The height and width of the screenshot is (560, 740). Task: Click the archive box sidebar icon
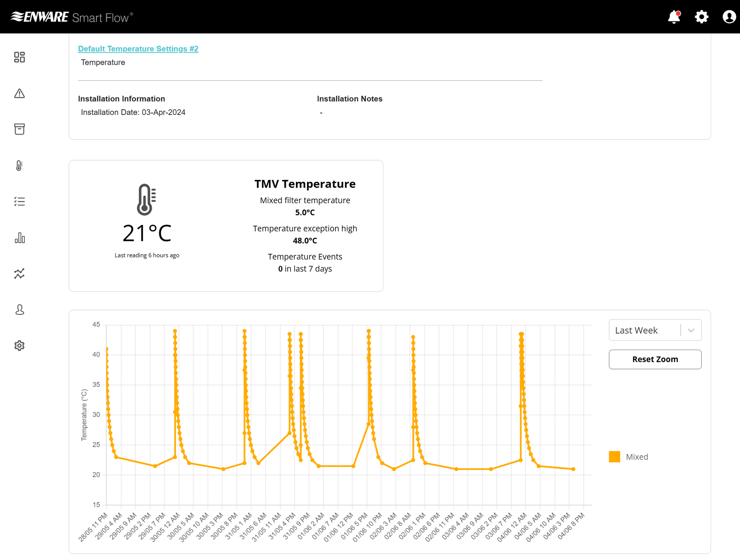pos(19,129)
